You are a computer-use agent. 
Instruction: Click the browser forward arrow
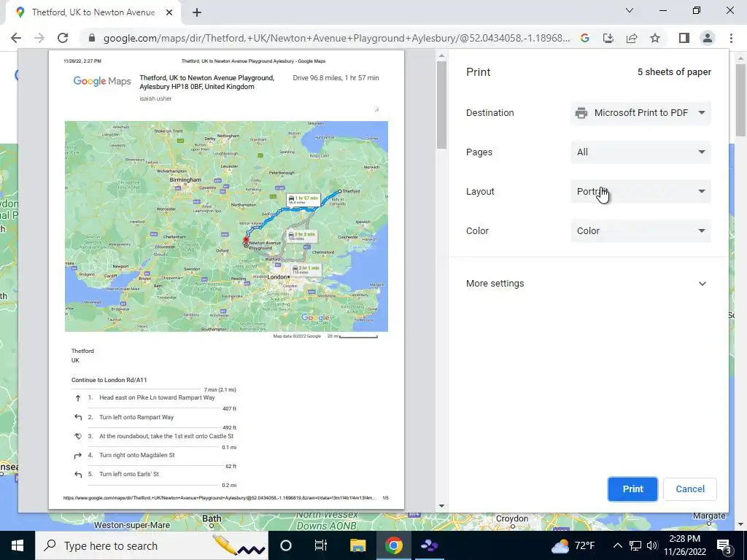39,38
